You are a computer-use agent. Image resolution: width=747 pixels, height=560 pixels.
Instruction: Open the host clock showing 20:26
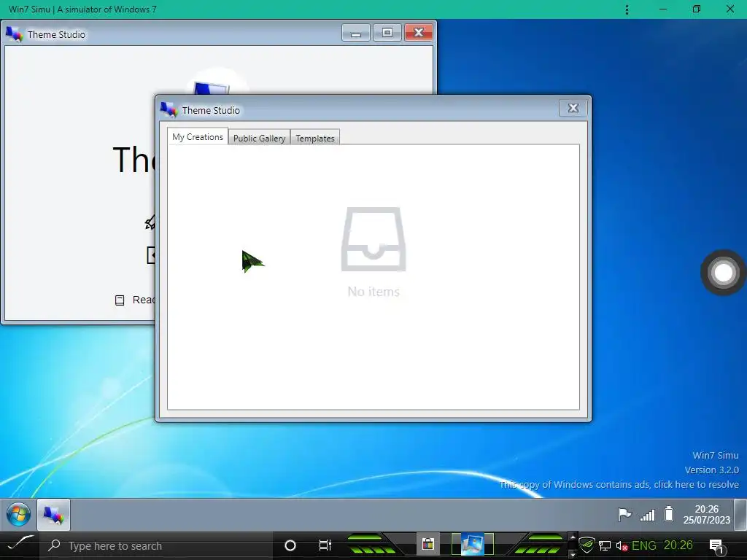tap(678, 545)
